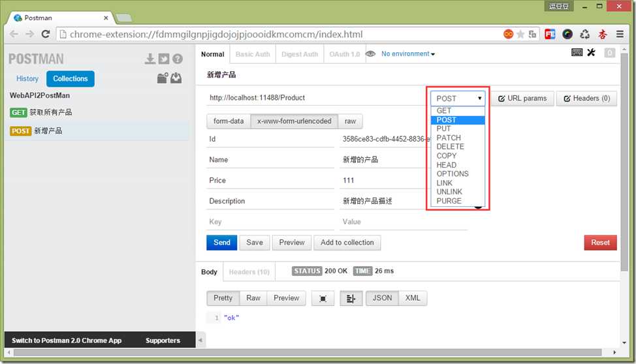Click the environment quick look eye icon
This screenshot has width=636, height=364.
[371, 54]
